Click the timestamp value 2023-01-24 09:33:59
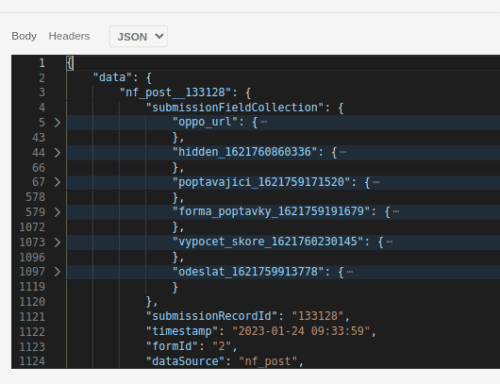The image size is (500, 384). tap(301, 331)
